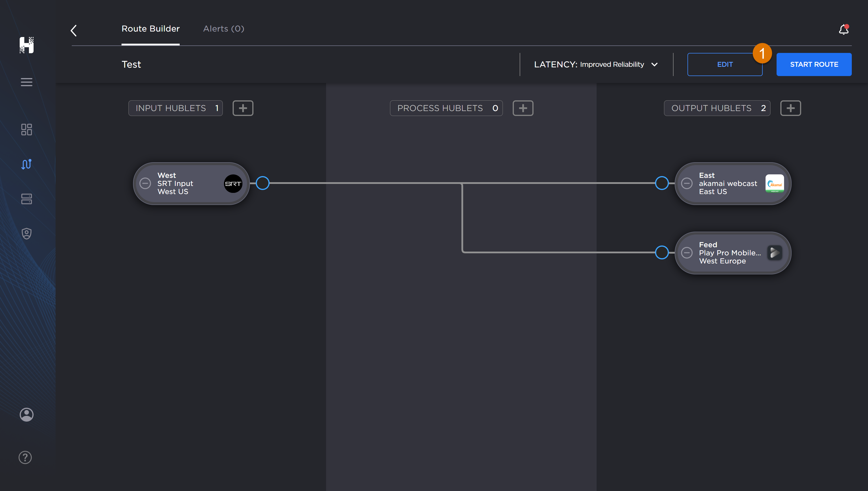Open the Dashboard grid icon in sidebar

[x=26, y=130]
